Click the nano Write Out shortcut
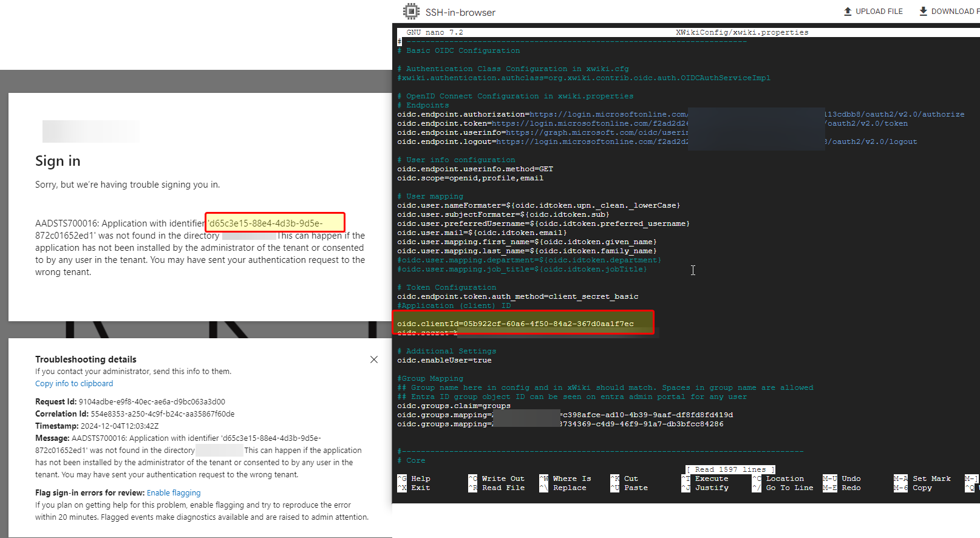Screen dimensions: 980x538 (497, 478)
